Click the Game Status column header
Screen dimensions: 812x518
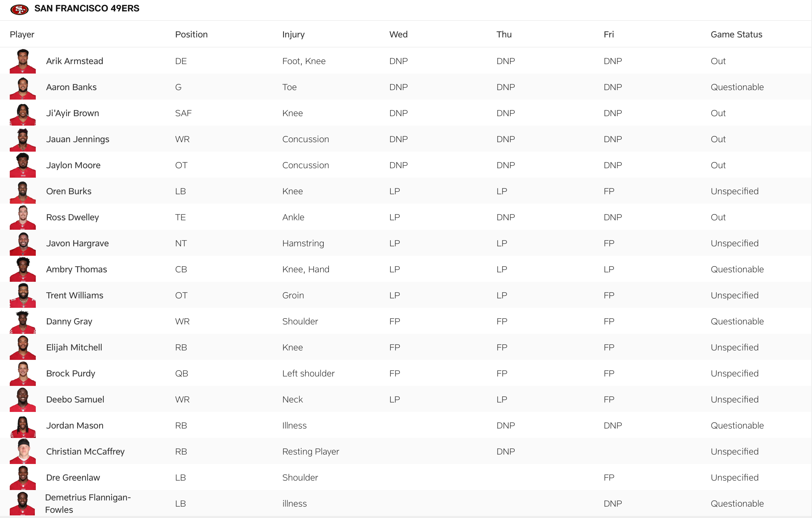(x=736, y=34)
